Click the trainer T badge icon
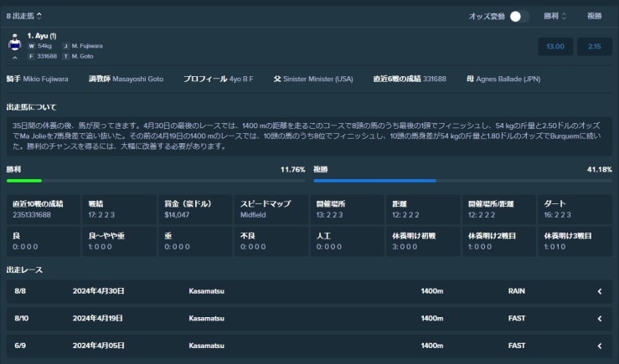Image resolution: width=619 pixels, height=364 pixels. click(65, 56)
